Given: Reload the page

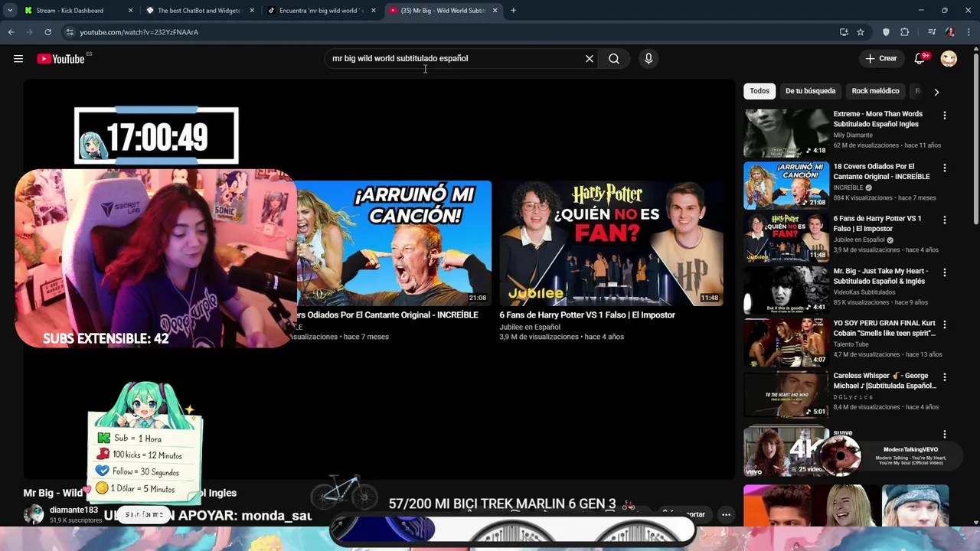Looking at the screenshot, I should click(x=47, y=32).
